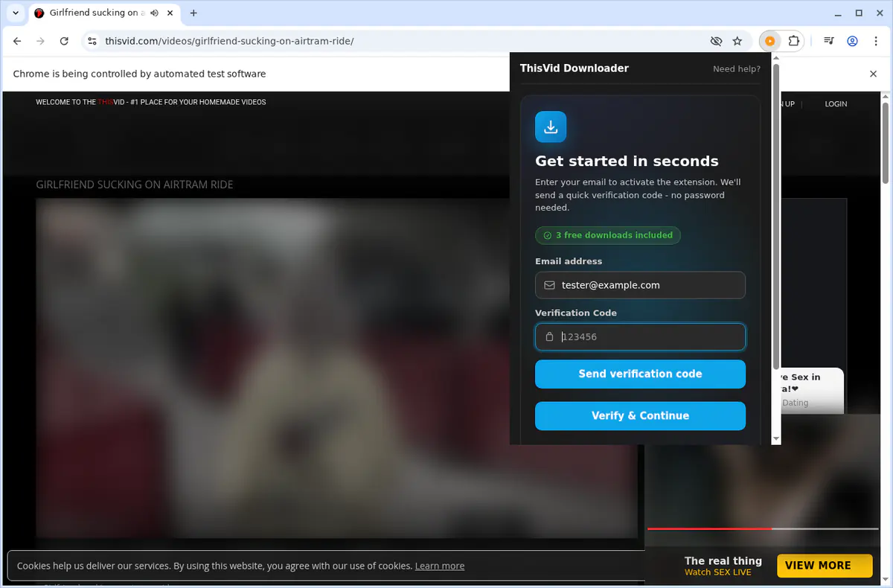
Task: Click Verify & Continue button
Action: pos(640,415)
